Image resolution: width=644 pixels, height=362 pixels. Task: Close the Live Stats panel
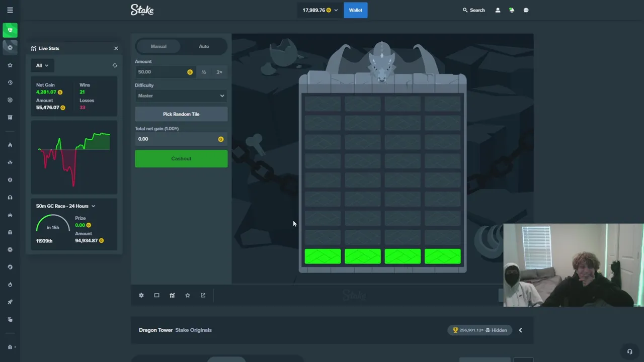116,48
